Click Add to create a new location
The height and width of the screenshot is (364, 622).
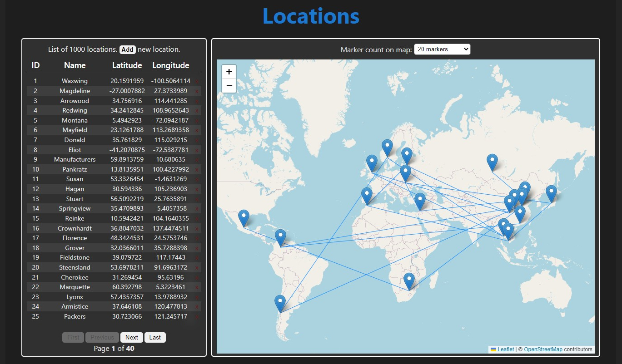(127, 49)
